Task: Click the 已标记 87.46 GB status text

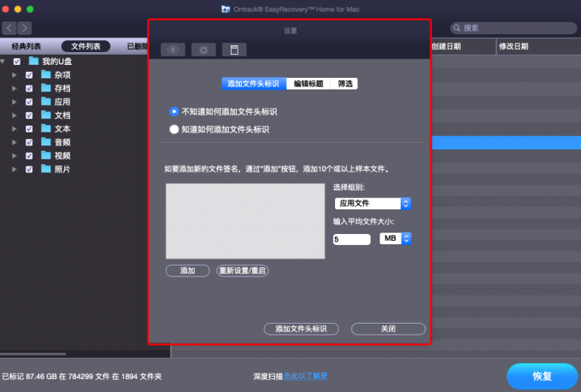Action: 81,377
